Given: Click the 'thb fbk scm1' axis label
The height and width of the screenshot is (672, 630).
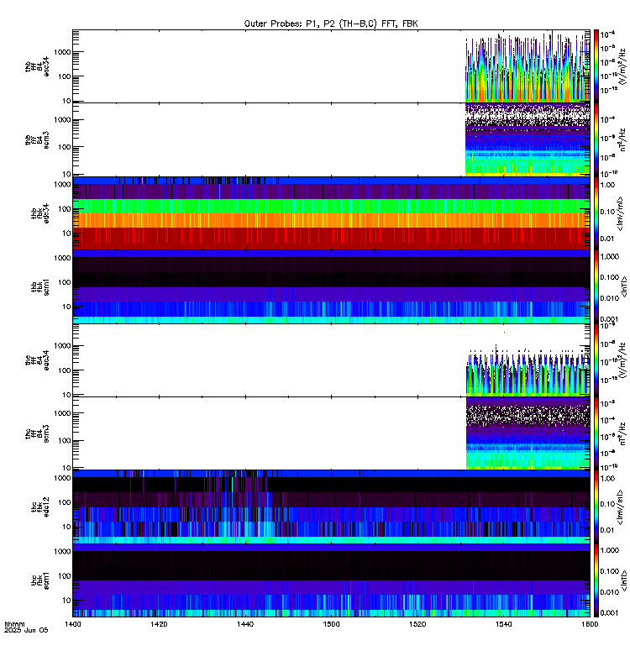Looking at the screenshot, I should [x=39, y=286].
